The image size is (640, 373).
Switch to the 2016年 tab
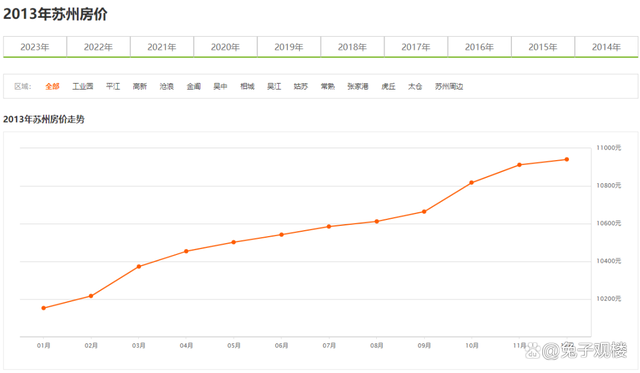point(479,47)
